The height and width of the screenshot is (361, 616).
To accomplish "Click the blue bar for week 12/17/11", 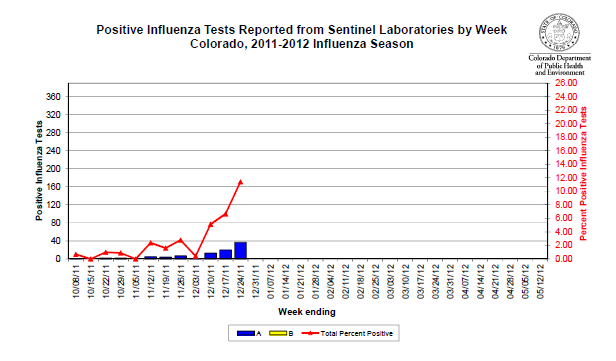I will [x=226, y=254].
